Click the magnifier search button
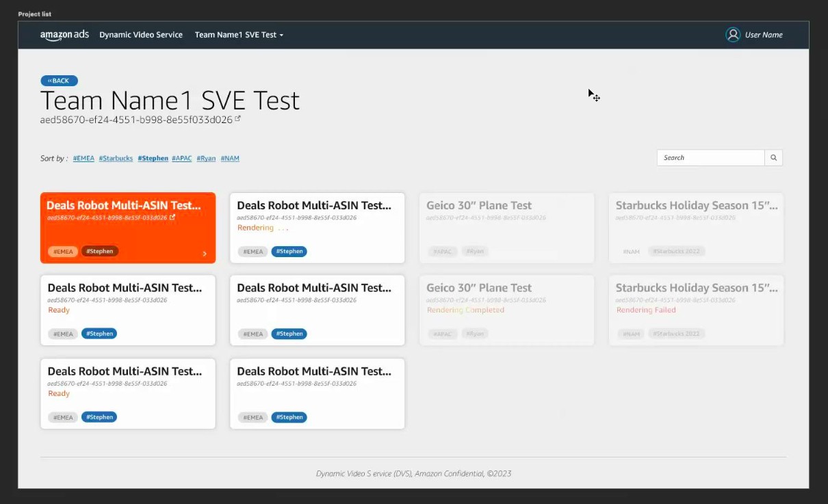 [774, 158]
